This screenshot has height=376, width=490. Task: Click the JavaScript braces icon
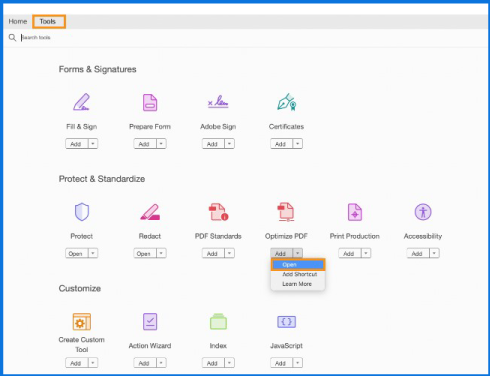[x=286, y=322]
